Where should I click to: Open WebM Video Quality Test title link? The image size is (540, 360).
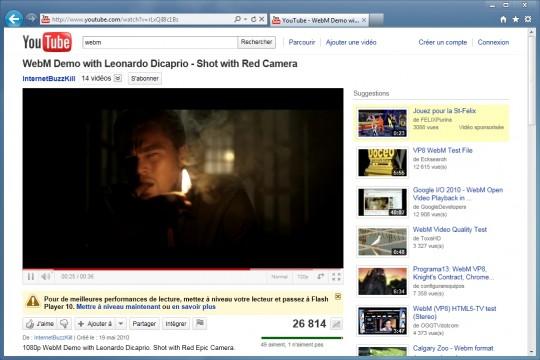pyautogui.click(x=450, y=229)
